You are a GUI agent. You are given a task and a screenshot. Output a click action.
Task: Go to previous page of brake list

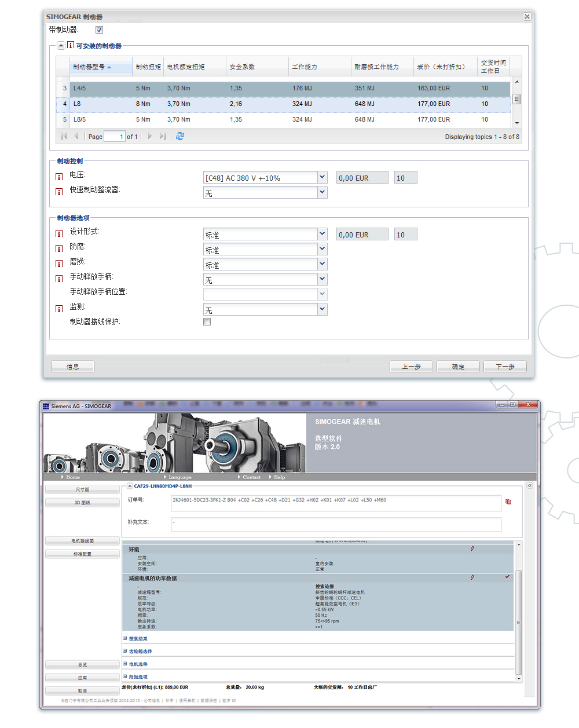point(76,136)
